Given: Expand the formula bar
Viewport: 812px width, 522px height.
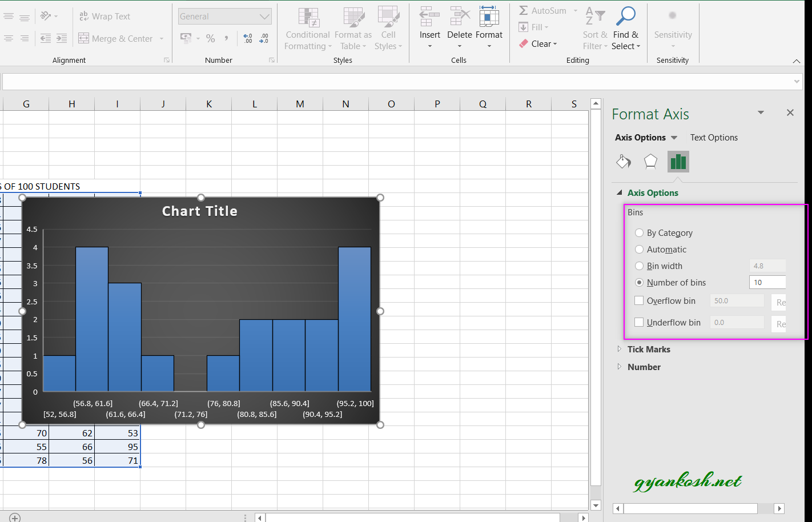Looking at the screenshot, I should 797,82.
